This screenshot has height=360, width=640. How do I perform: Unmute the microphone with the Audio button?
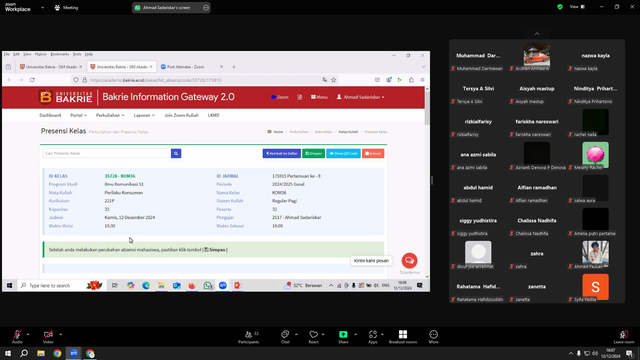[x=17, y=337]
